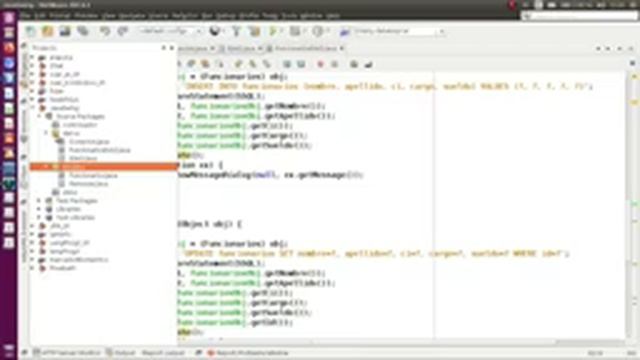Click the quick search field
Viewport: 640px width, 360px height.
point(580,16)
